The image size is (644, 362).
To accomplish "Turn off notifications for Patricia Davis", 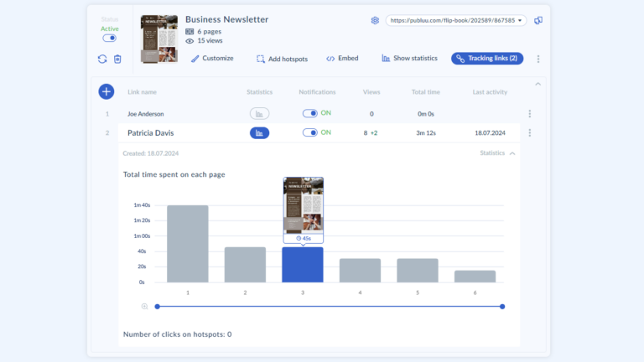I will pos(309,132).
